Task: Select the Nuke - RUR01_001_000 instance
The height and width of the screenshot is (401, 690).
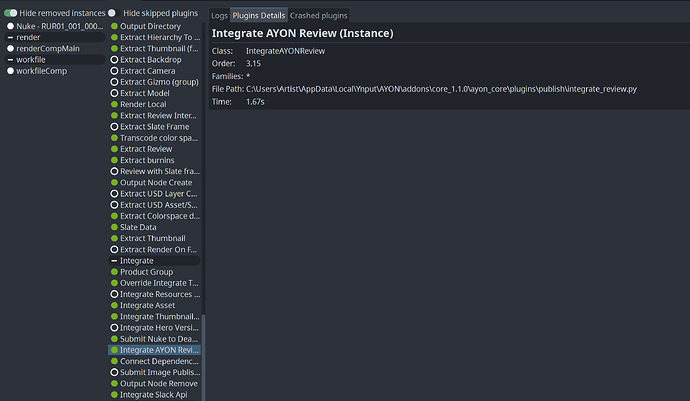Action: click(x=55, y=26)
